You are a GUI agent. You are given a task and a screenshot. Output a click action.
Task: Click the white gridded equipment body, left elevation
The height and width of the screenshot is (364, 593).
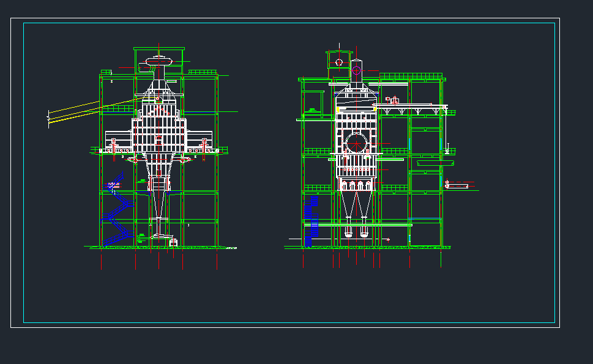[159, 136]
